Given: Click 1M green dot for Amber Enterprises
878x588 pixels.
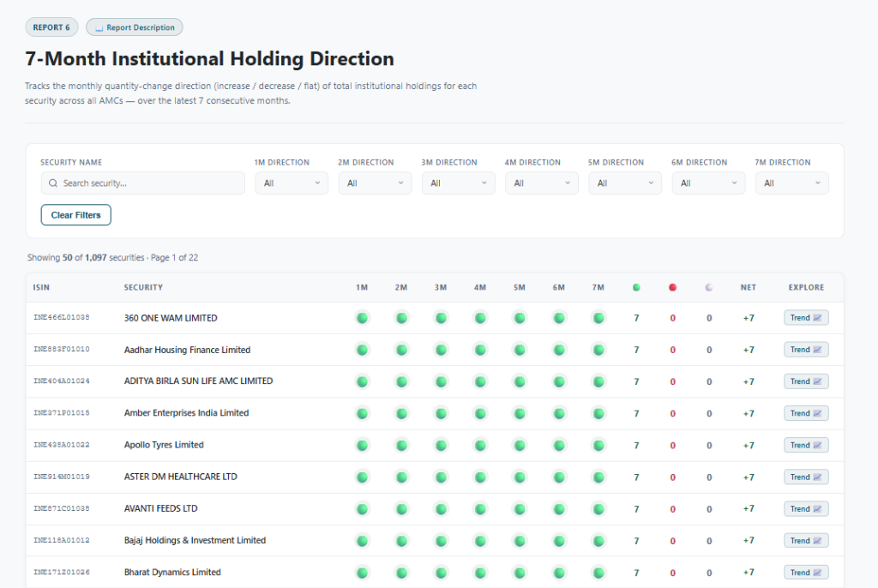Looking at the screenshot, I should tap(363, 414).
